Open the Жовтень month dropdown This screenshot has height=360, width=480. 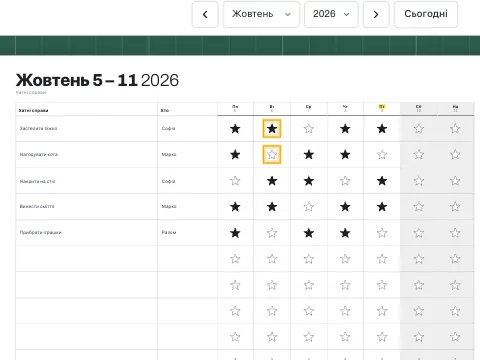click(261, 14)
